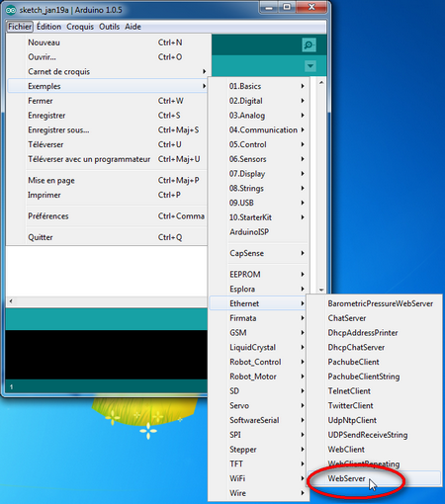Open the Croquis menu
The image size is (445, 504).
point(80,27)
